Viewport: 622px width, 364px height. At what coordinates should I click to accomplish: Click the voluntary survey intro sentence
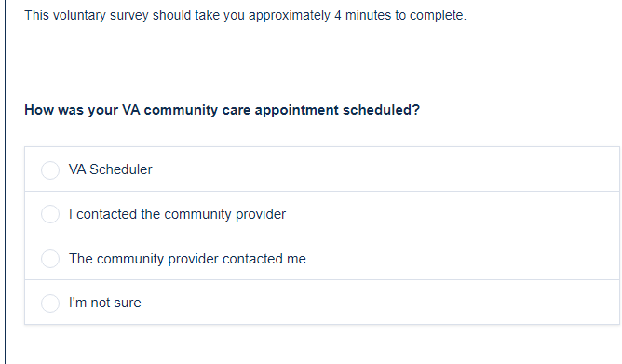click(245, 15)
